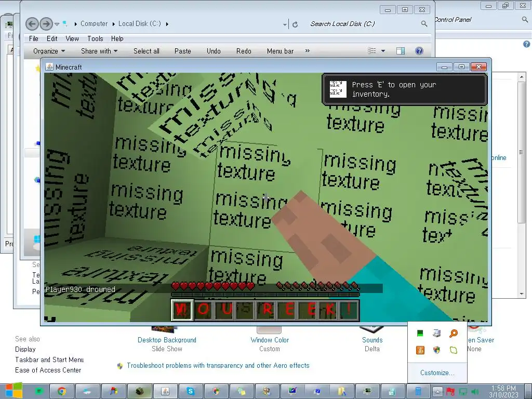Open the Help menu in Explorer
Image resolution: width=532 pixels, height=399 pixels.
[x=117, y=38]
